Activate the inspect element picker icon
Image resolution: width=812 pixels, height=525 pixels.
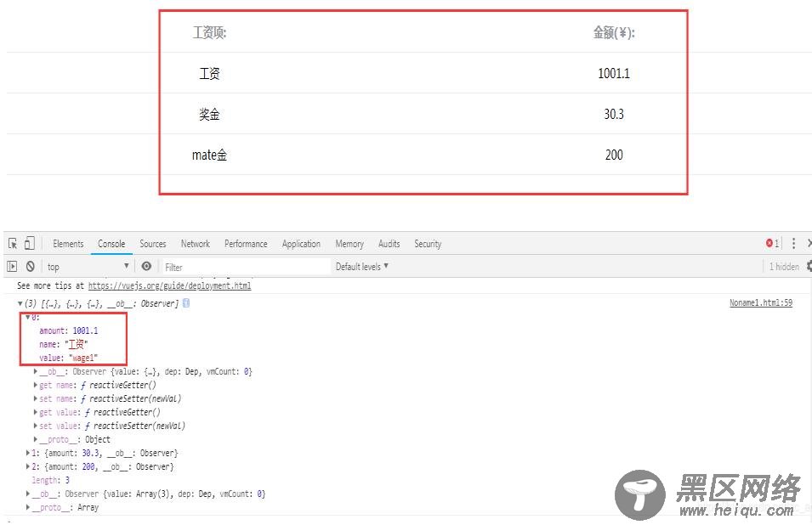[13, 243]
